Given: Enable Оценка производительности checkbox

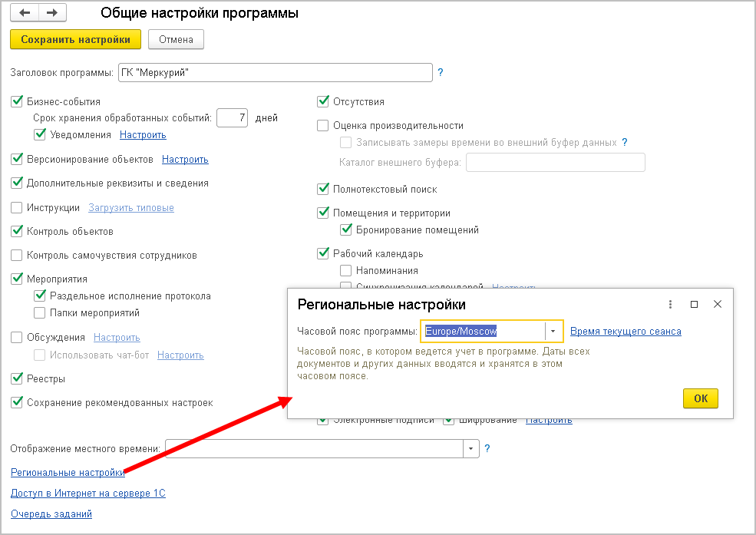Looking at the screenshot, I should (x=323, y=125).
